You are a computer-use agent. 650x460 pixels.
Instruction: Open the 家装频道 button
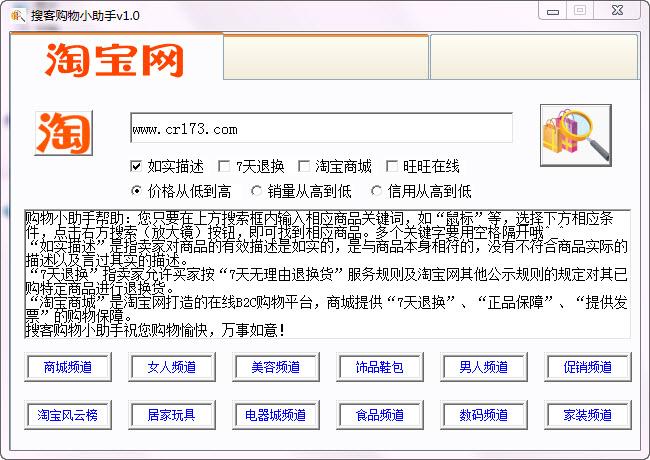(588, 415)
